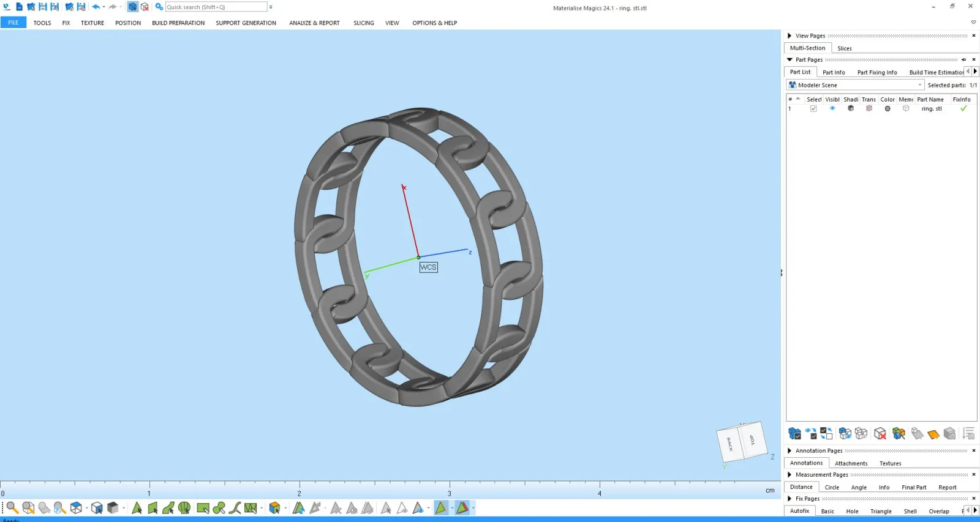This screenshot has width=980, height=522.
Task: Select the wireframe cube view icon
Action: [76, 508]
